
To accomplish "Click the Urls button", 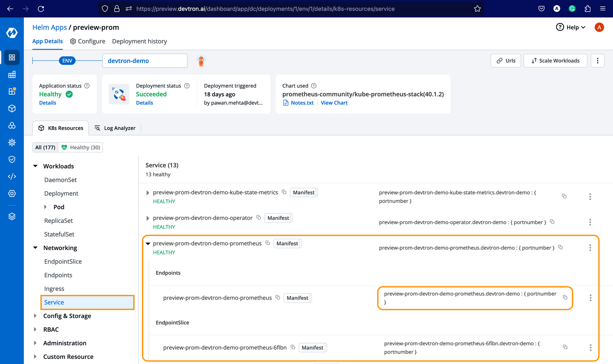I will coord(506,61).
